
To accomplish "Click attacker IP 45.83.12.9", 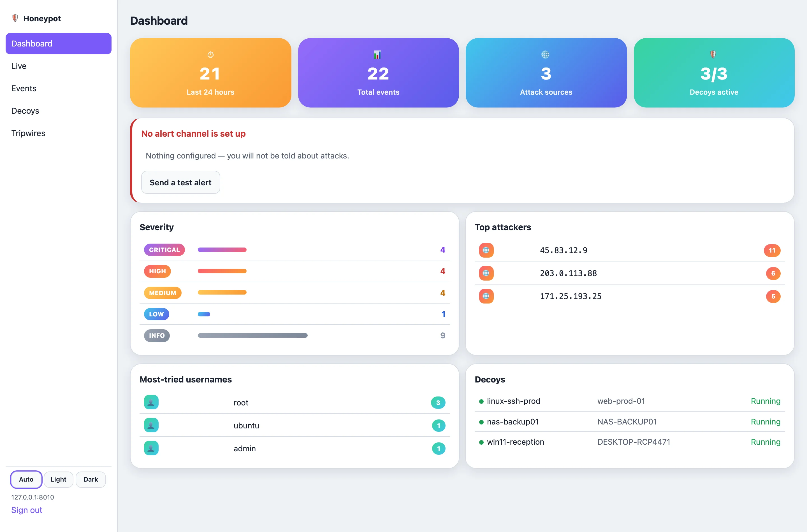I will tap(563, 250).
